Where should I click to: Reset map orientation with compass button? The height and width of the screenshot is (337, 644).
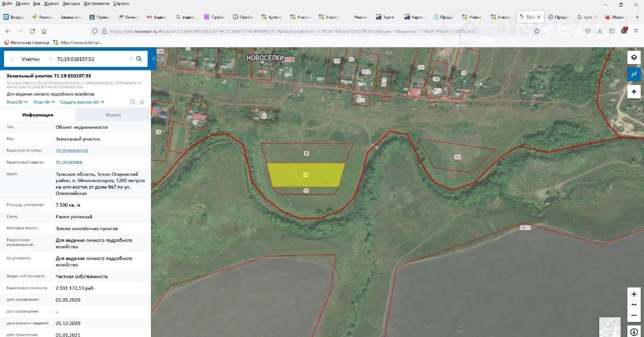[634, 331]
